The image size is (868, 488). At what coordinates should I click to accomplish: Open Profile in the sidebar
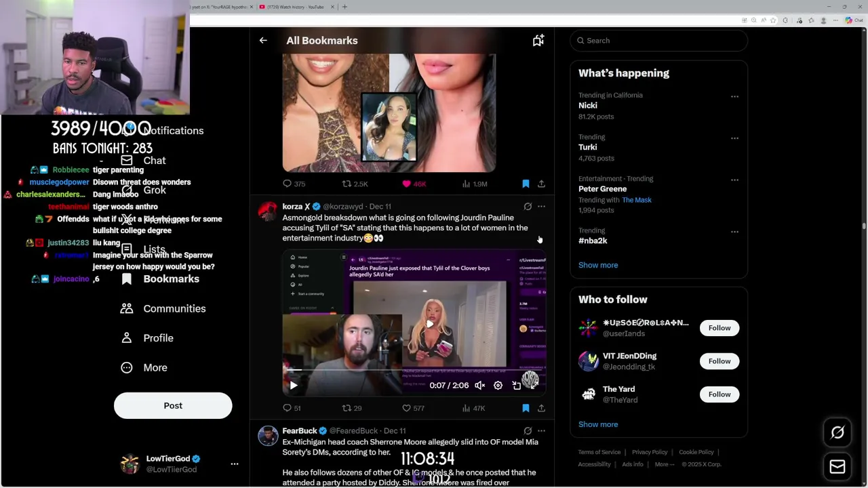147,338
